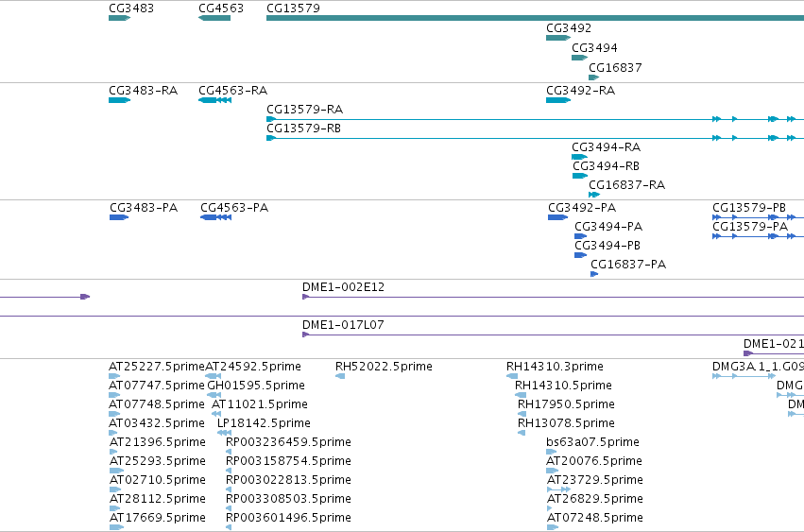This screenshot has width=804, height=532.
Task: Click the CG3492 gene arrow glyph
Action: [558, 38]
